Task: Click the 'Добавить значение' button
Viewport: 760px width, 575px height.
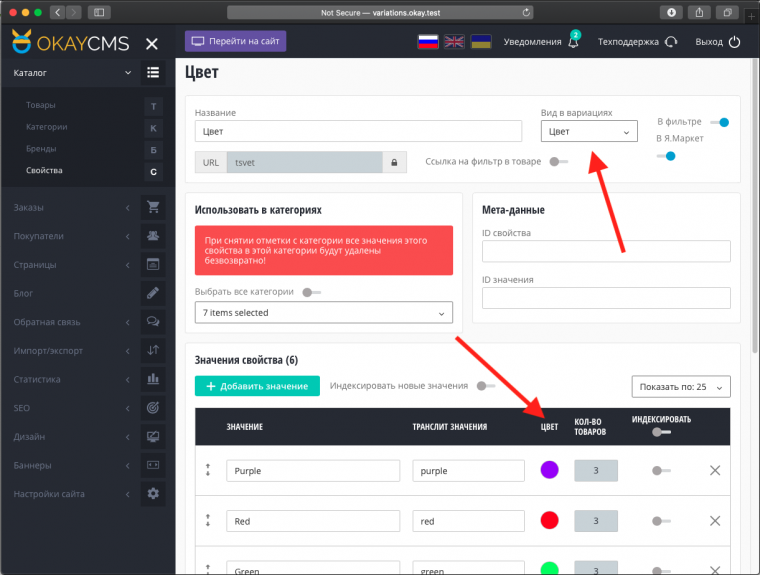Action: [x=257, y=386]
